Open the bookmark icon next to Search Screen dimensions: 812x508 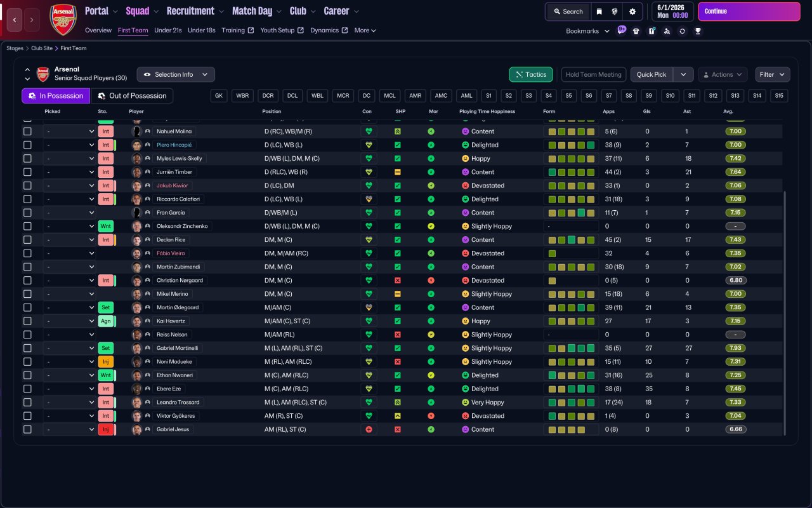point(599,11)
